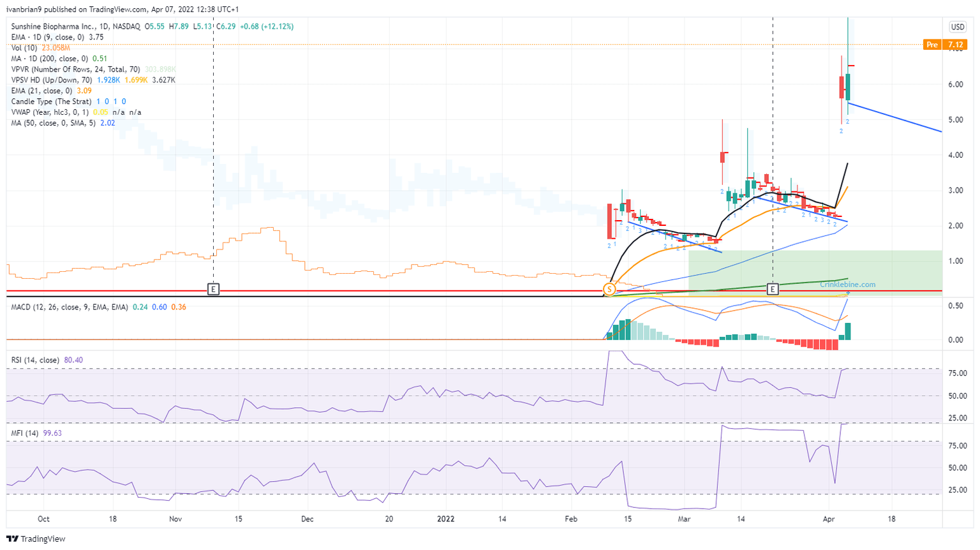Screen dimensions: 980x550
Task: Click the H7.89 high value
Action: click(179, 27)
